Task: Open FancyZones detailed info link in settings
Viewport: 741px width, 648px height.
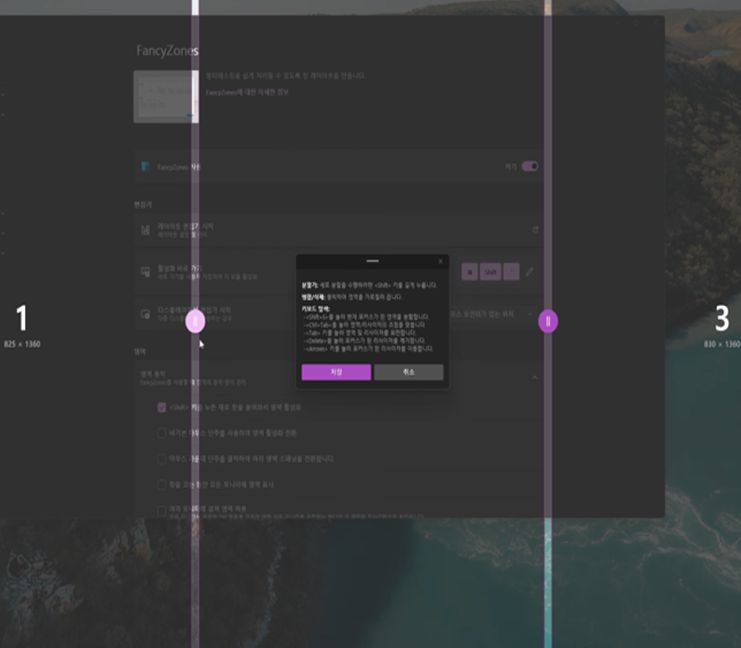Action: click(247, 92)
